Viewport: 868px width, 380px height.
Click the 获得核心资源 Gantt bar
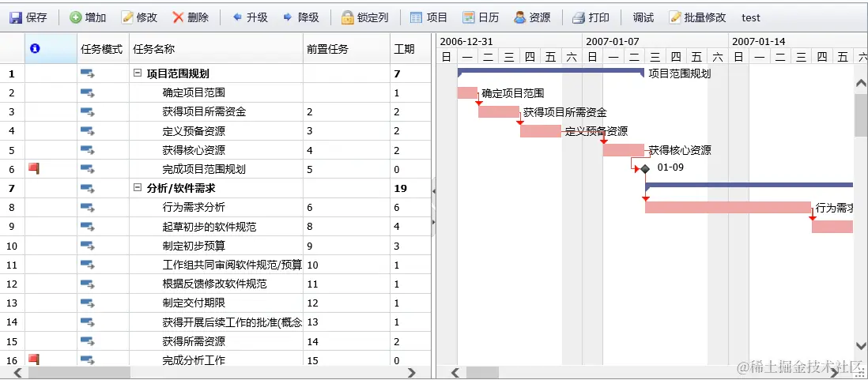coord(624,150)
